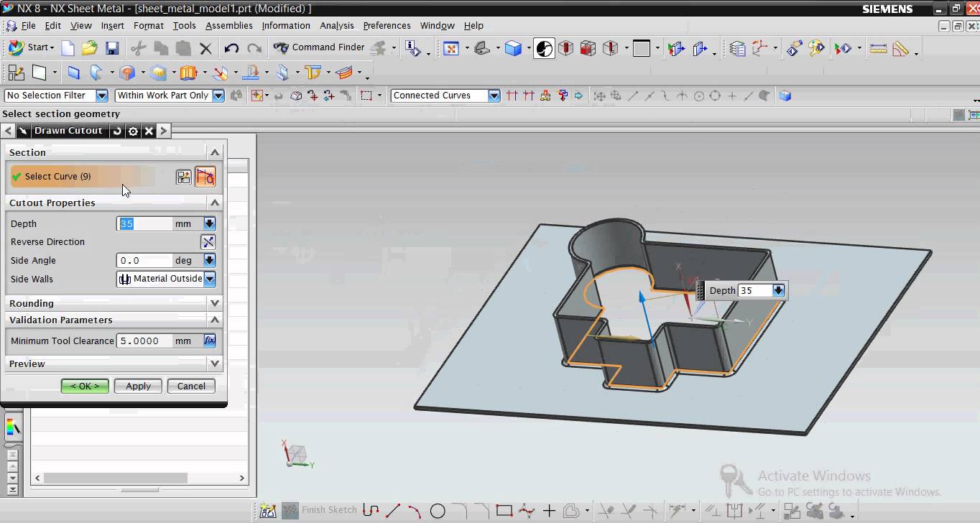Click the Layer Settings icon
The image size is (980, 523).
pos(737,48)
